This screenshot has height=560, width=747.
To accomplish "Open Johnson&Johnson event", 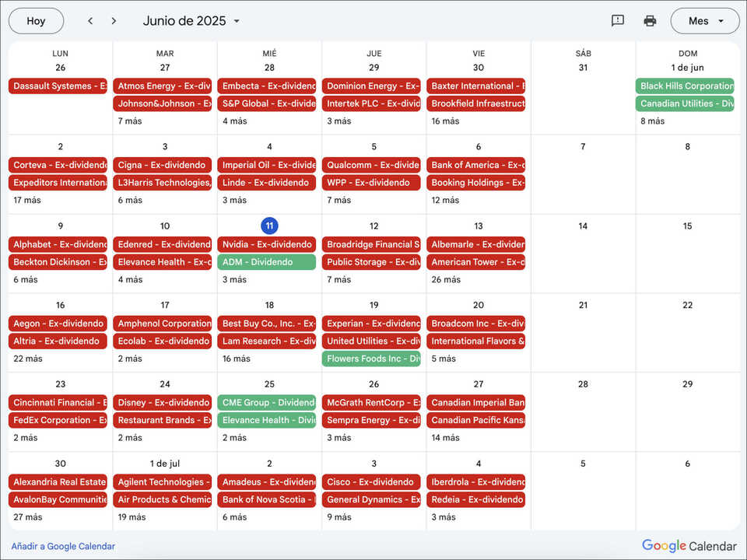I will pyautogui.click(x=163, y=103).
